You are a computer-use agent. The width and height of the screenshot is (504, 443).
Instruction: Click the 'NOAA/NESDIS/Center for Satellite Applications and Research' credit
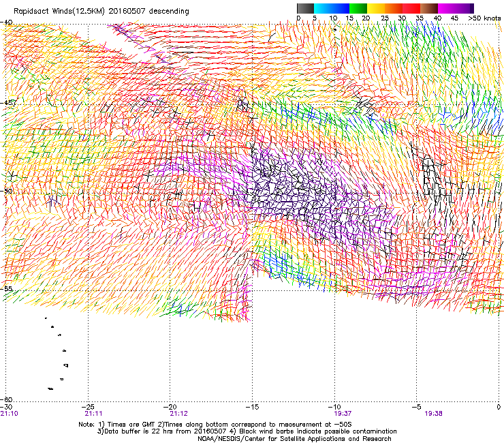(294, 439)
